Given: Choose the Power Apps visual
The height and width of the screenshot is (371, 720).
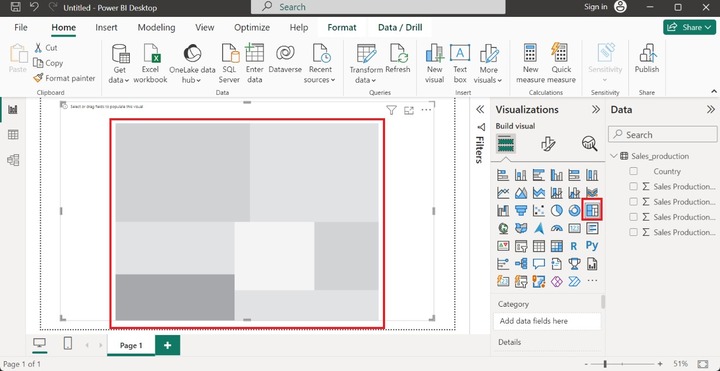Looking at the screenshot, I should [557, 281].
